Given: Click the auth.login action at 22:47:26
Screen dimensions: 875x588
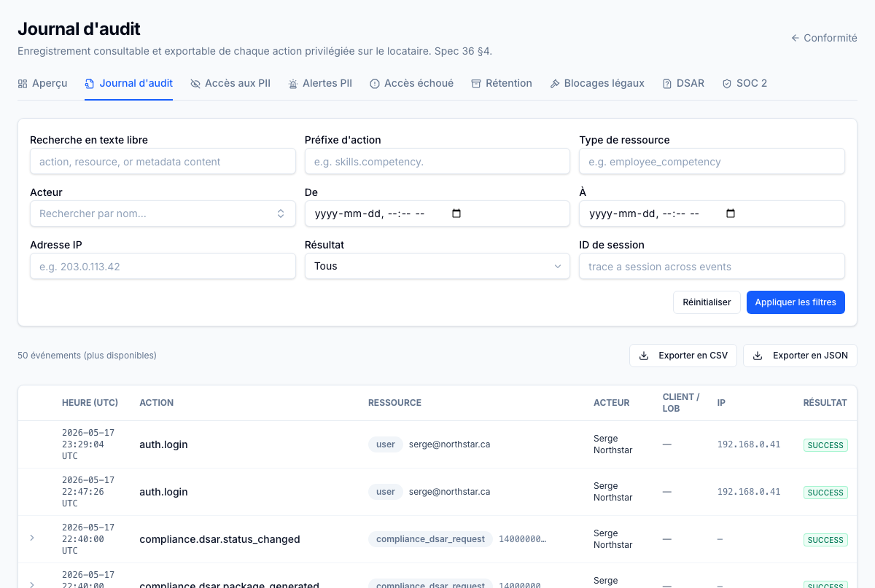Looking at the screenshot, I should coord(163,492).
